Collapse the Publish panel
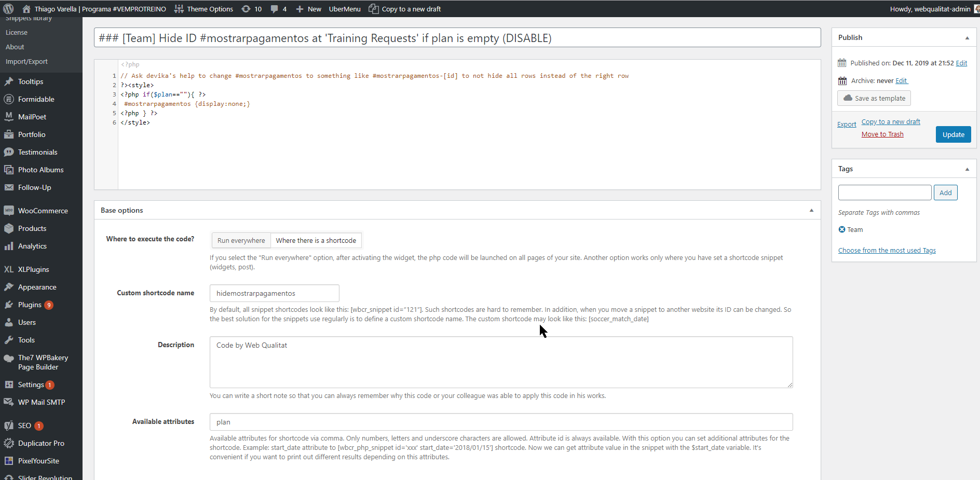This screenshot has height=480, width=980. coord(967,38)
